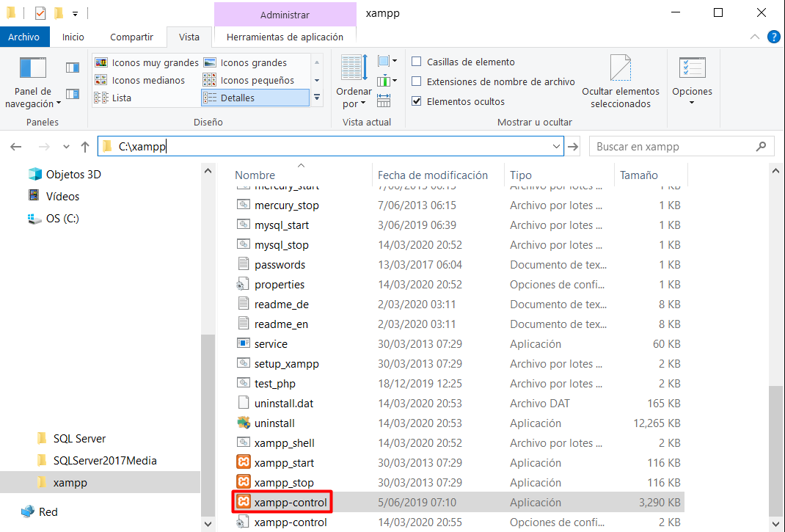
Task: Click the Ocultar elementos seleccionados icon
Action: click(x=621, y=70)
